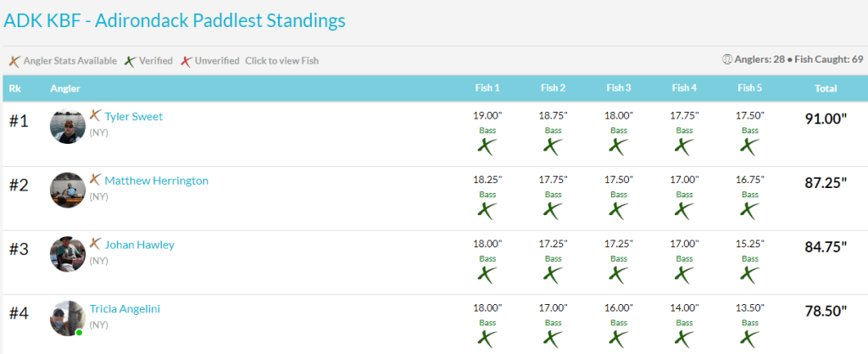Sort standings by Total column header
868x354 pixels.
[825, 88]
